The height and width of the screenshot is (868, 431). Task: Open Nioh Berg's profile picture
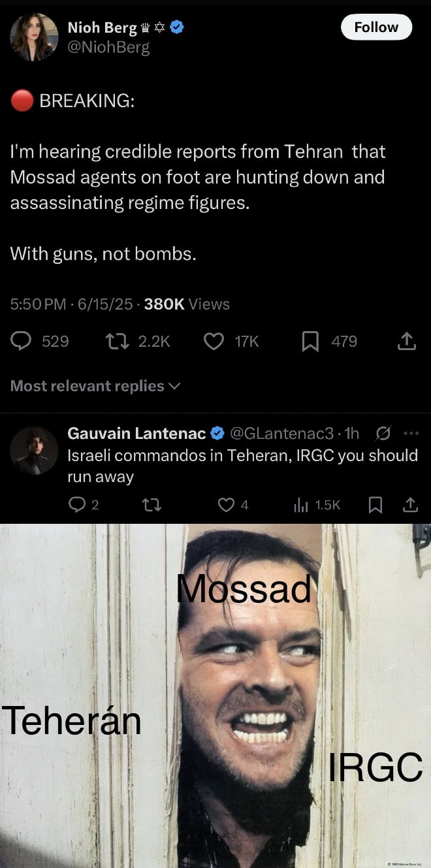34,37
